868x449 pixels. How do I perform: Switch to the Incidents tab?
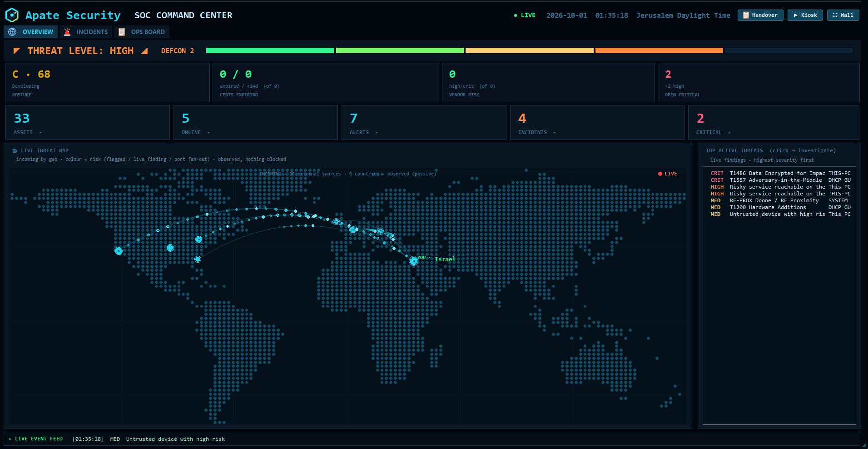click(x=86, y=32)
